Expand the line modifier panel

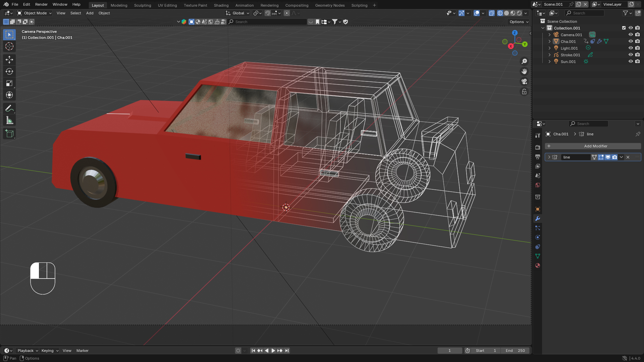click(x=549, y=157)
